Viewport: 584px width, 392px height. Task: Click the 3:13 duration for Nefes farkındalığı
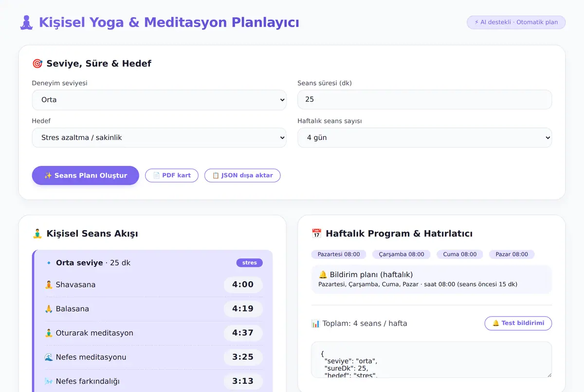pos(243,381)
